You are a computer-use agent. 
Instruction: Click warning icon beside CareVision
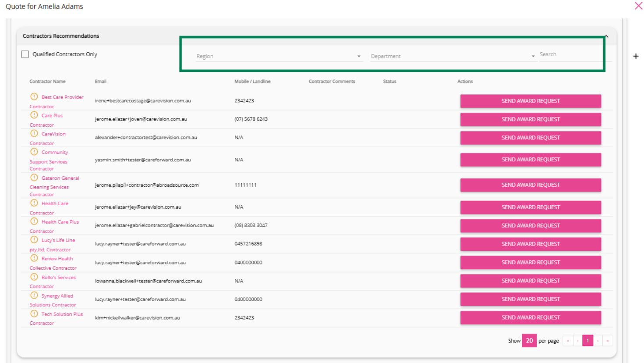pyautogui.click(x=34, y=133)
